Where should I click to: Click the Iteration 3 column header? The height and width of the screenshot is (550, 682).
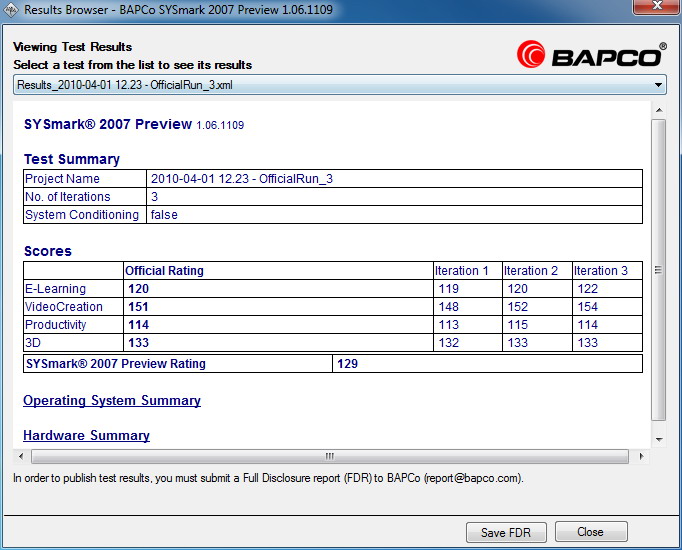click(601, 271)
